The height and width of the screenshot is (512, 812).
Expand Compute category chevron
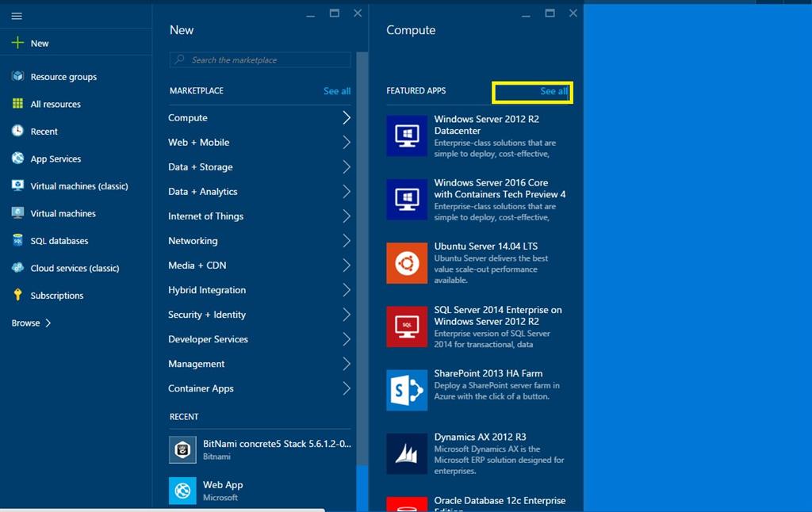(347, 117)
